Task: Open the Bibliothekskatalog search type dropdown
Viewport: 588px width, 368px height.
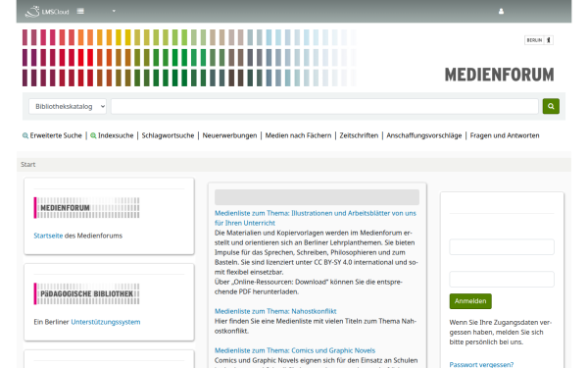Action: [x=68, y=107]
